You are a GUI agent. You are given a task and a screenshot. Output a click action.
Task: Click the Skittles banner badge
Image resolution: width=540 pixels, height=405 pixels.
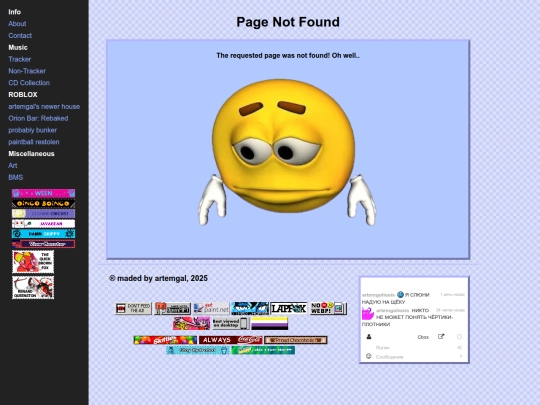[165, 340]
